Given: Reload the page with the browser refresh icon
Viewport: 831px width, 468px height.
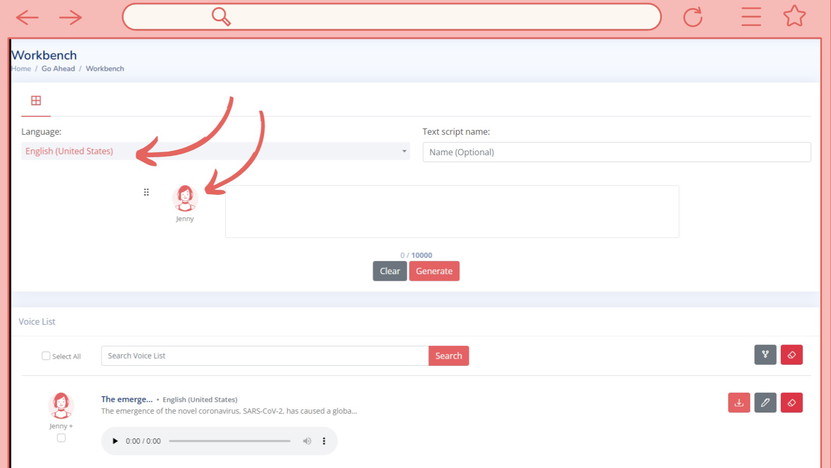Looking at the screenshot, I should point(692,17).
